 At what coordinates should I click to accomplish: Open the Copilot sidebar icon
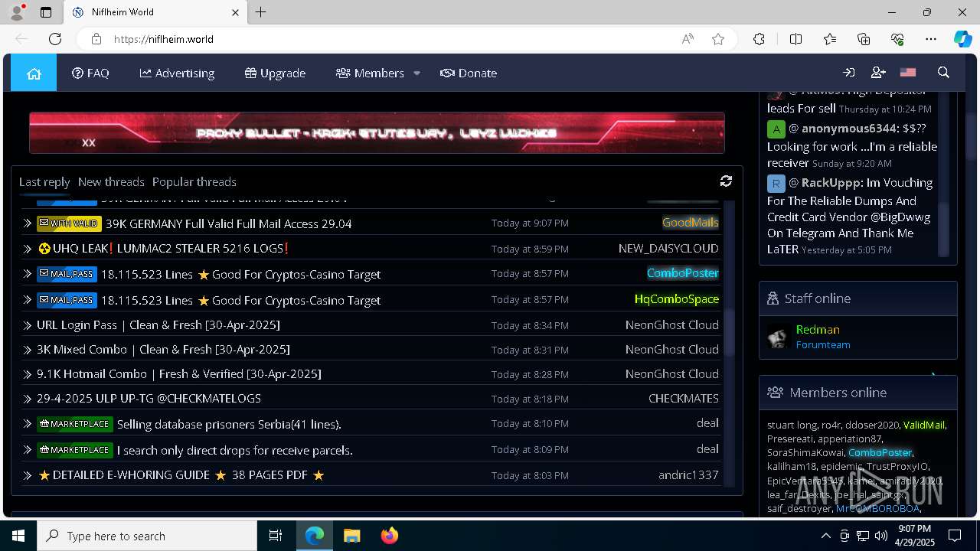pyautogui.click(x=962, y=39)
